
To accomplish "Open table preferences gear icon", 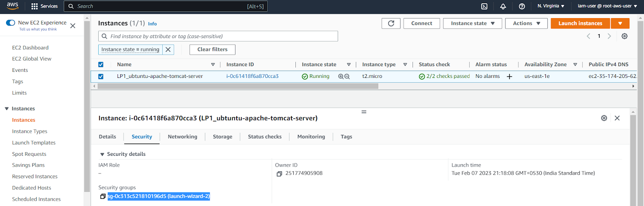I will [624, 36].
